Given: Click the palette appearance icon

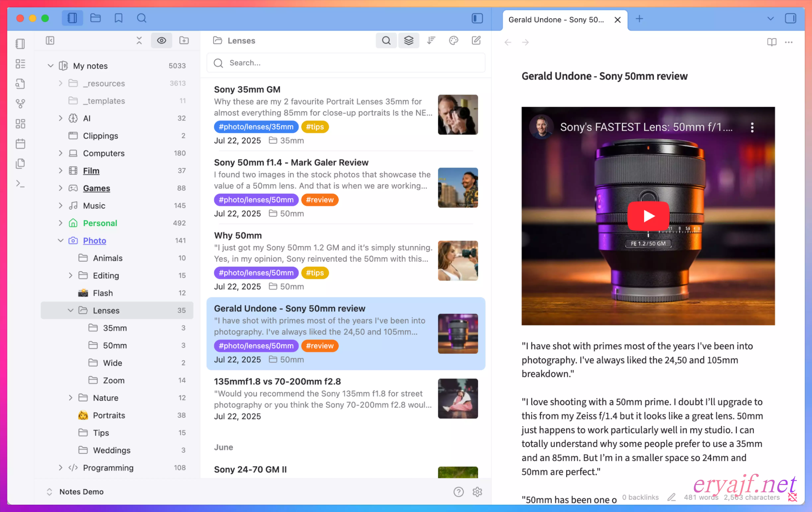Looking at the screenshot, I should pos(453,41).
